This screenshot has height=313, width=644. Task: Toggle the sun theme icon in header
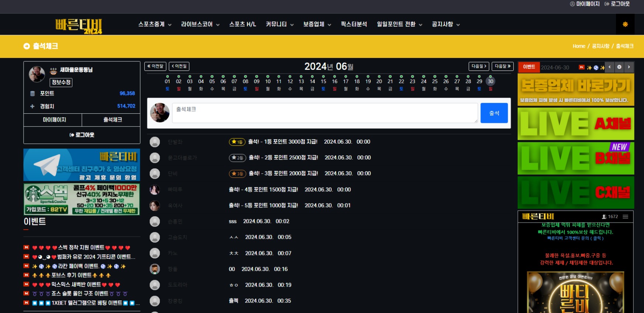pos(625,24)
